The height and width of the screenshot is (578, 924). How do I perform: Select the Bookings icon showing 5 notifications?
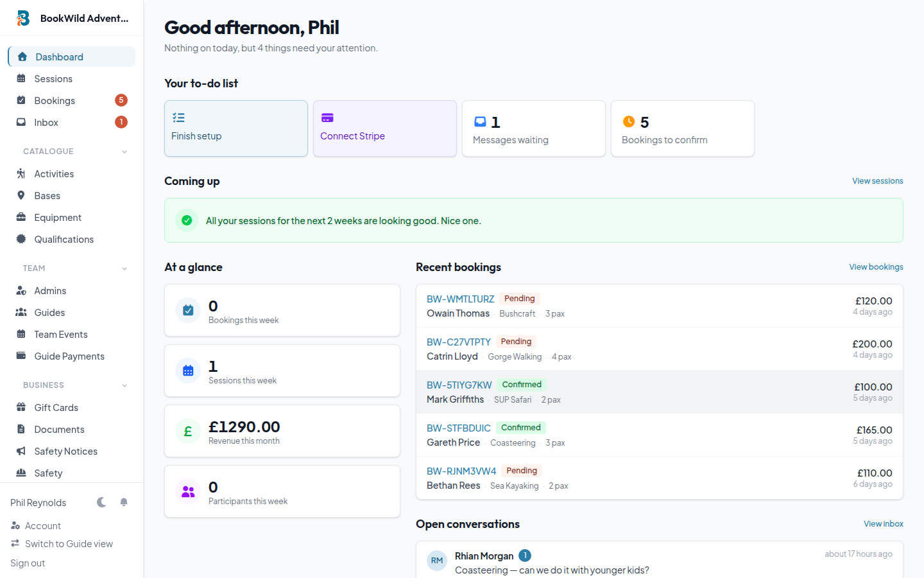click(x=21, y=100)
